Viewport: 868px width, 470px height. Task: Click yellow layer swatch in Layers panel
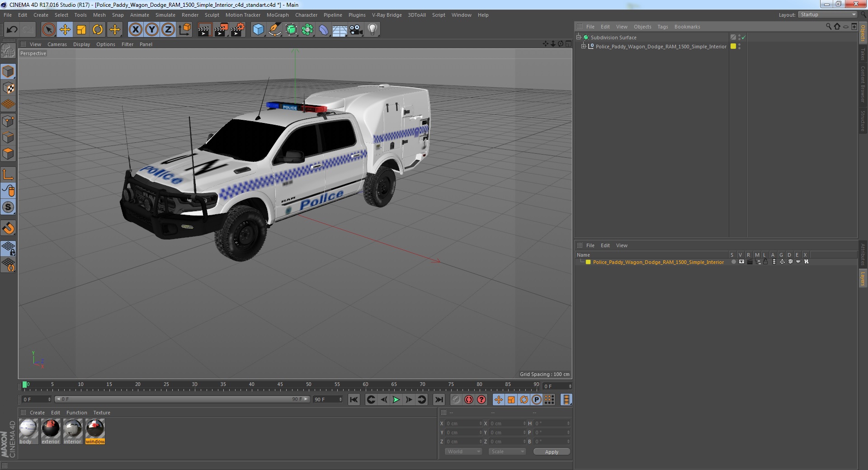588,262
